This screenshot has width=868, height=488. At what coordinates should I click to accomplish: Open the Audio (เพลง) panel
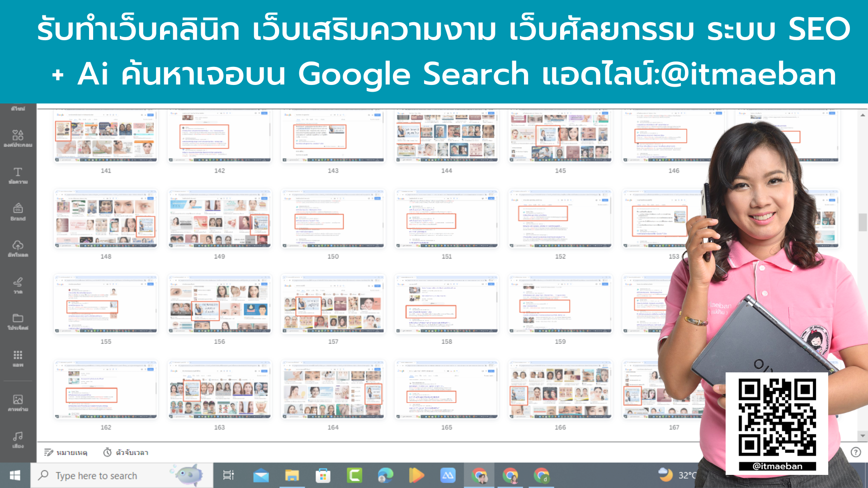click(x=18, y=437)
